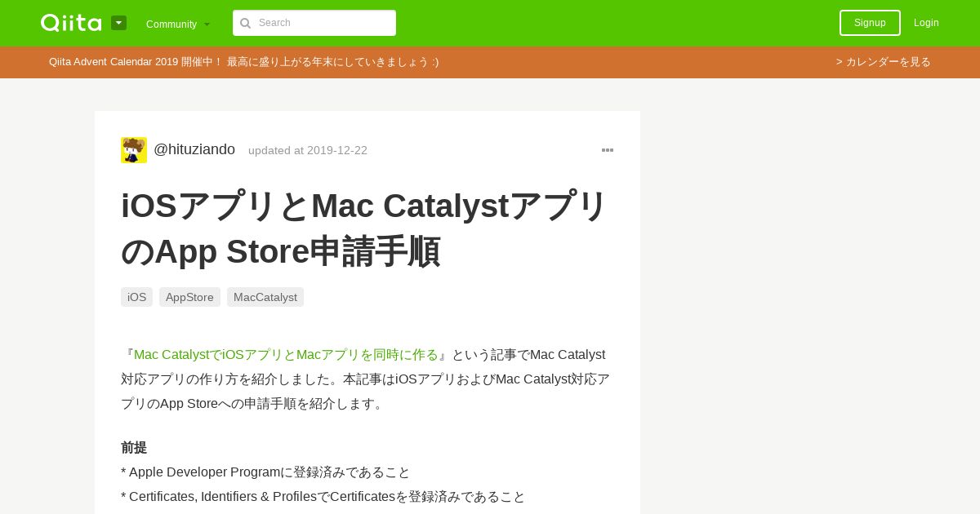Click the article title heading
980x514 pixels.
point(364,228)
